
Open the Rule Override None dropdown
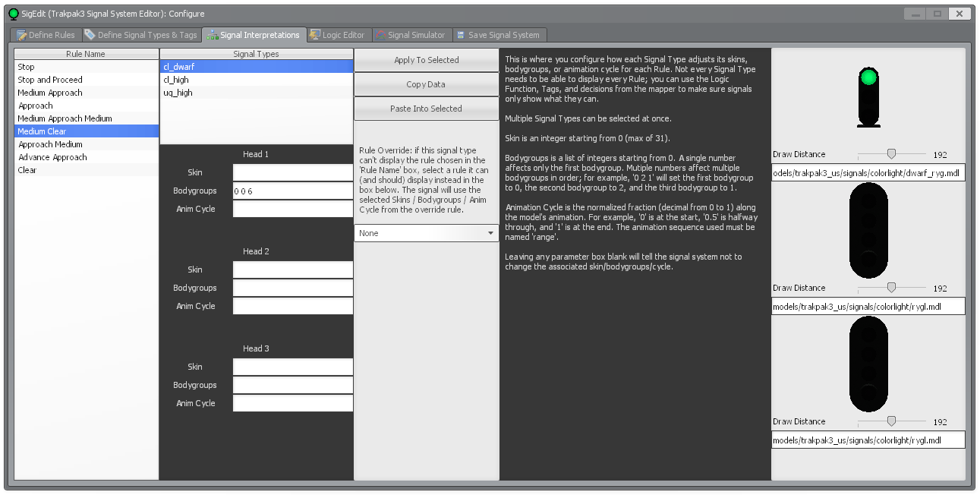(x=427, y=233)
